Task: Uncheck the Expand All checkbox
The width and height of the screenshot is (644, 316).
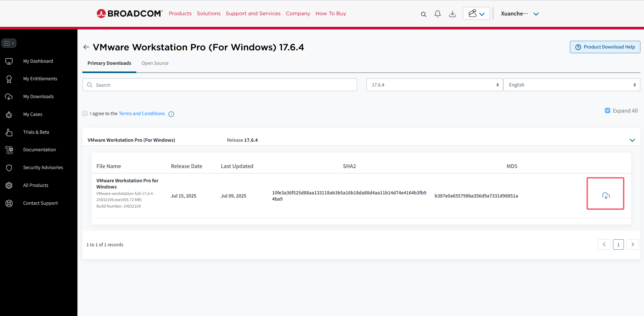Action: coord(608,110)
